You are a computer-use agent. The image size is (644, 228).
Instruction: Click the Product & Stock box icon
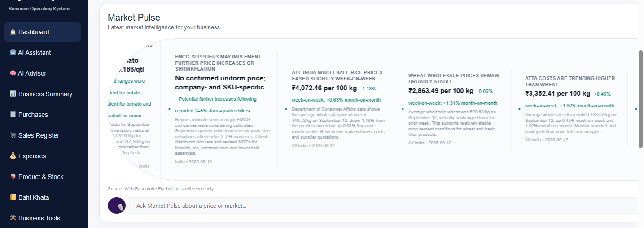[13, 177]
